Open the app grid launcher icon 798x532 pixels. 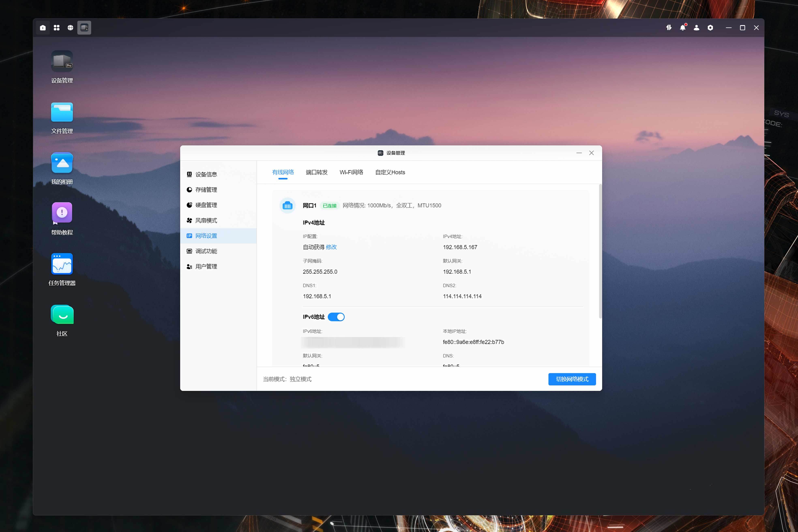point(57,28)
